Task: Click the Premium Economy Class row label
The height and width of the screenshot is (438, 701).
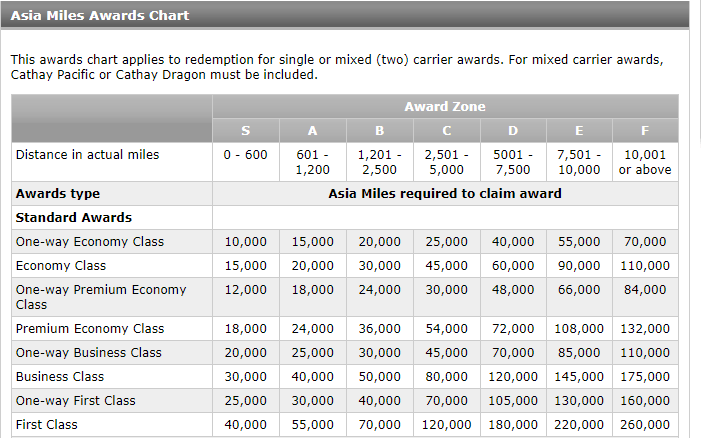Action: click(90, 328)
